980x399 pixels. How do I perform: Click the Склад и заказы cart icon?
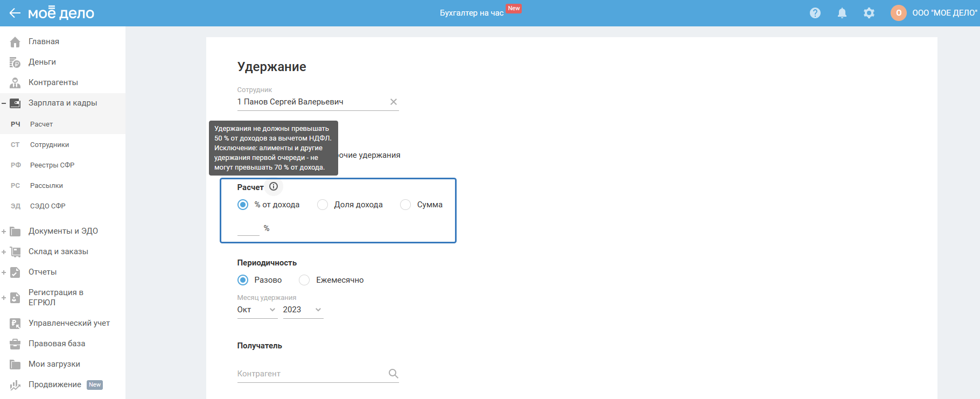[x=15, y=251]
